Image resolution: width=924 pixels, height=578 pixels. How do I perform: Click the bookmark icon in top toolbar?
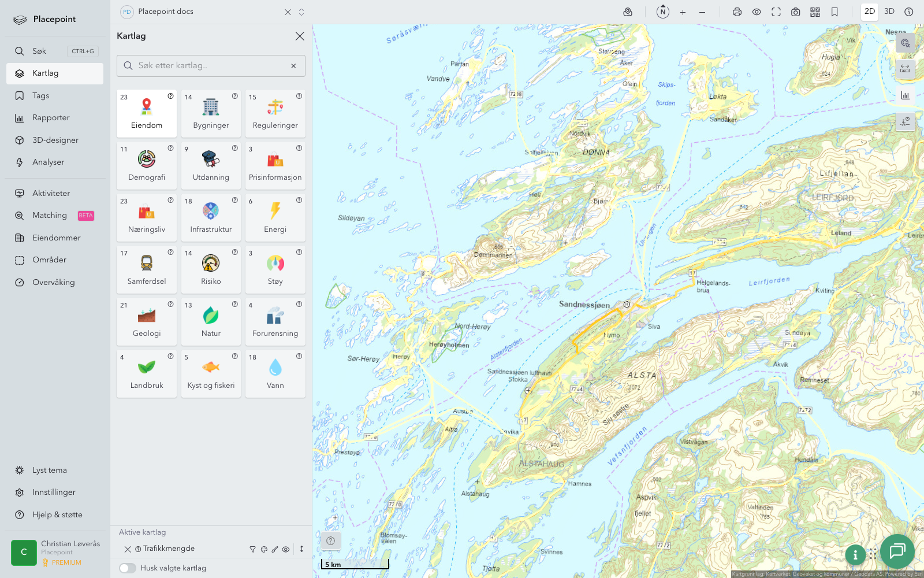[x=834, y=12]
